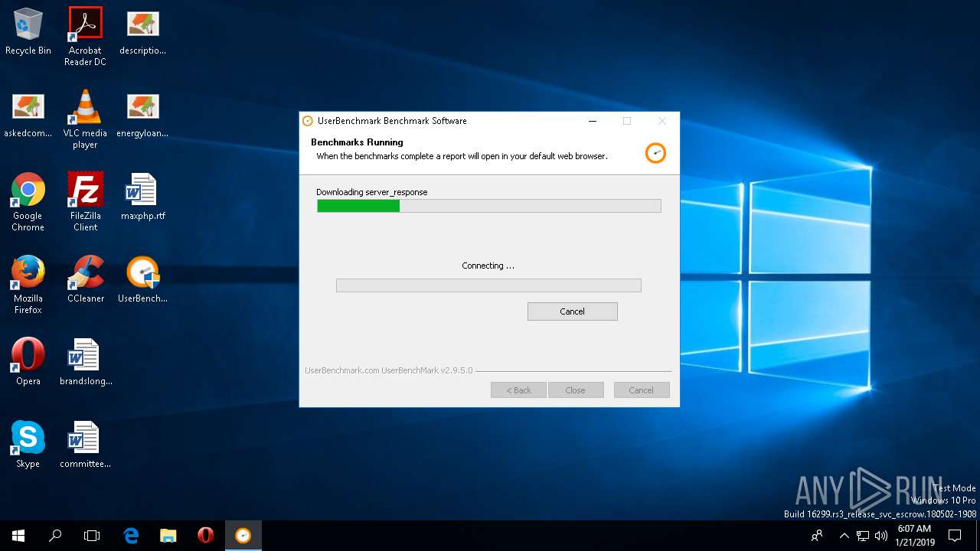This screenshot has width=980, height=551.
Task: Open the People icon in tray
Action: pyautogui.click(x=817, y=536)
